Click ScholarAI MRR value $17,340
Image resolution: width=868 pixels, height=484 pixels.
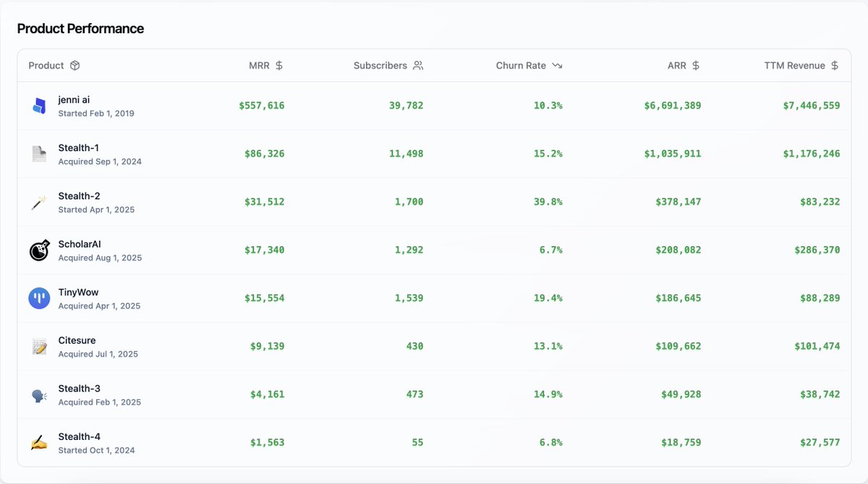265,250
